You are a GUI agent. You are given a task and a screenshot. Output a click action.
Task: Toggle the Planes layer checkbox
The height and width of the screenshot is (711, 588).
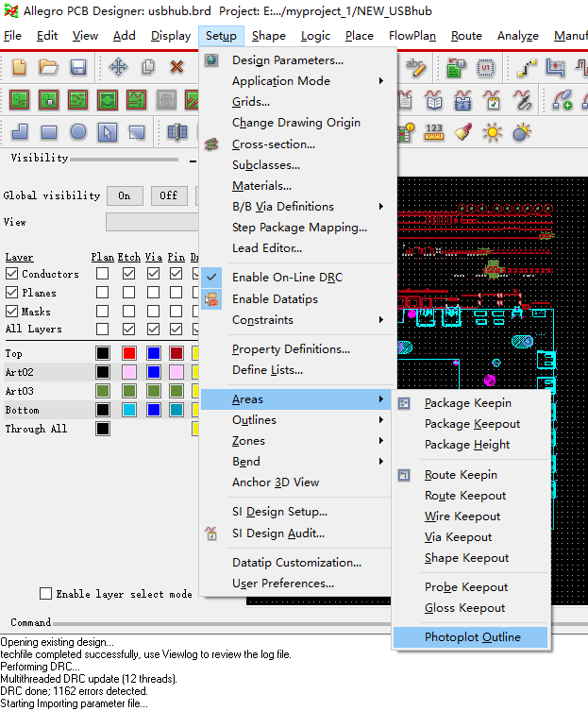pos(11,293)
